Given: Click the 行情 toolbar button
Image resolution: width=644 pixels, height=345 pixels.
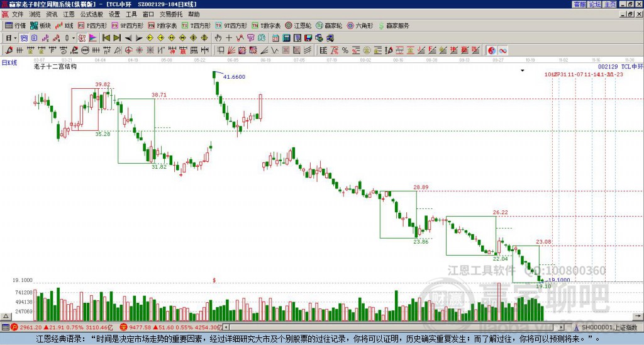Looking at the screenshot, I should coord(15,25).
